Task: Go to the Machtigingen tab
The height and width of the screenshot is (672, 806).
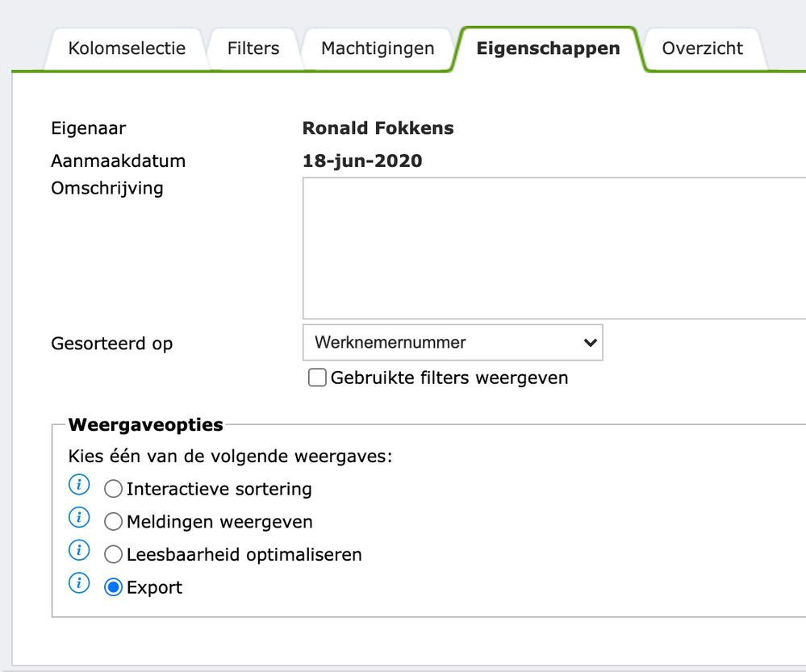Action: coord(378,48)
